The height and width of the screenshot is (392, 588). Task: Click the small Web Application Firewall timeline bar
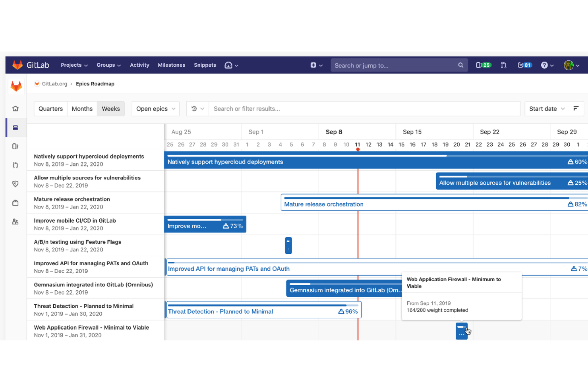click(x=461, y=331)
